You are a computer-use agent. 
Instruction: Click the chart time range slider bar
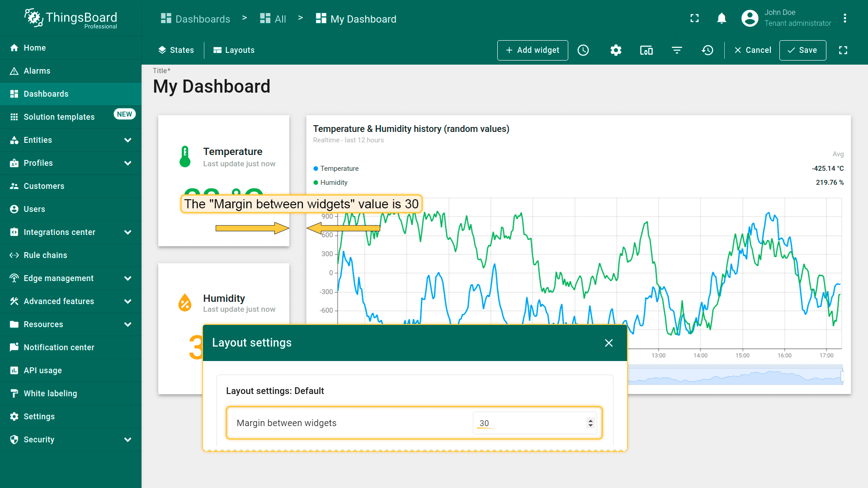click(x=735, y=376)
